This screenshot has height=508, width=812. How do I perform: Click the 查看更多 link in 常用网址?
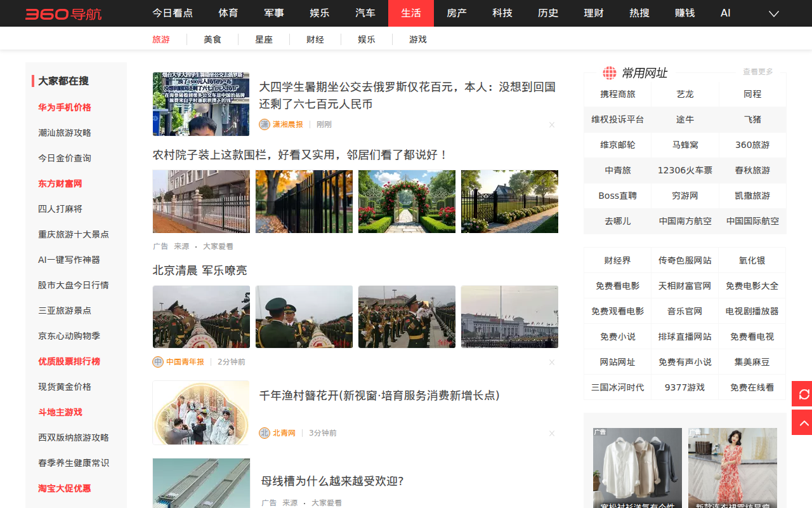[757, 72]
